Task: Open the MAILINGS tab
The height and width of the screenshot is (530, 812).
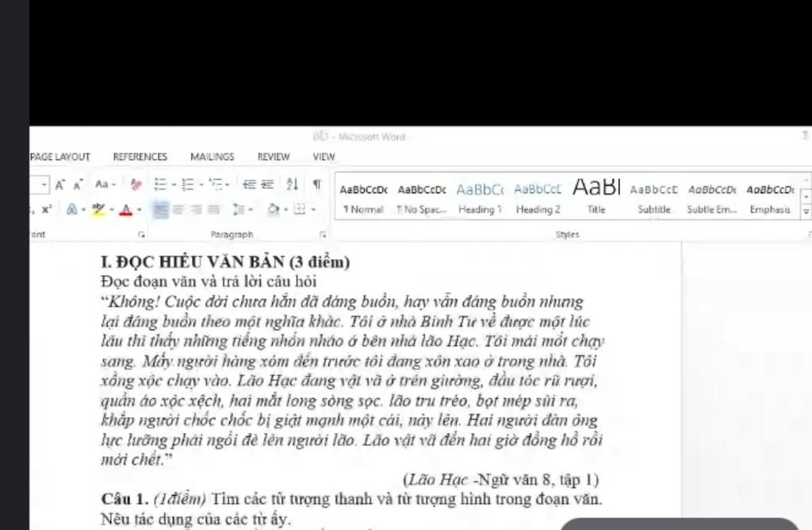Action: (213, 156)
